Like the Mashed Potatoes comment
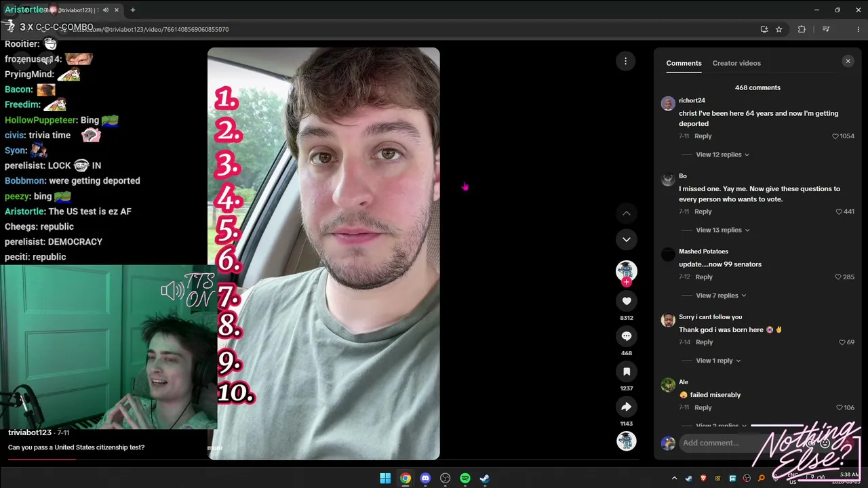 click(839, 277)
